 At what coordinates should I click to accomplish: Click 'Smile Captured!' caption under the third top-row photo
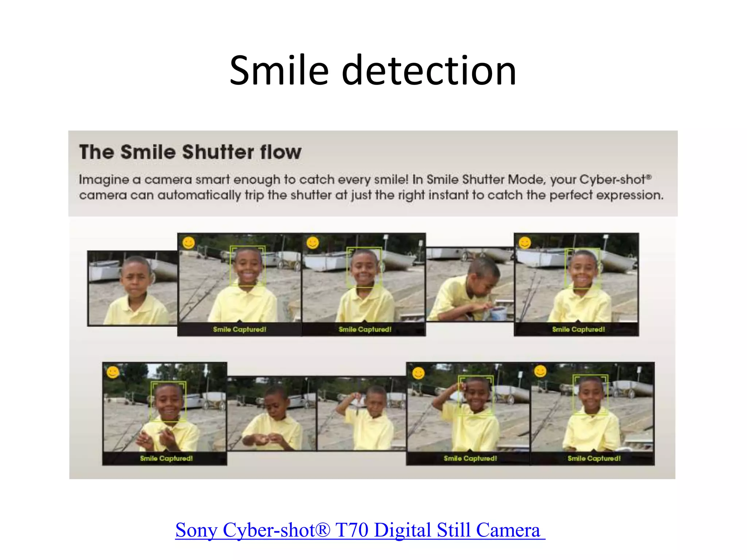[365, 329]
